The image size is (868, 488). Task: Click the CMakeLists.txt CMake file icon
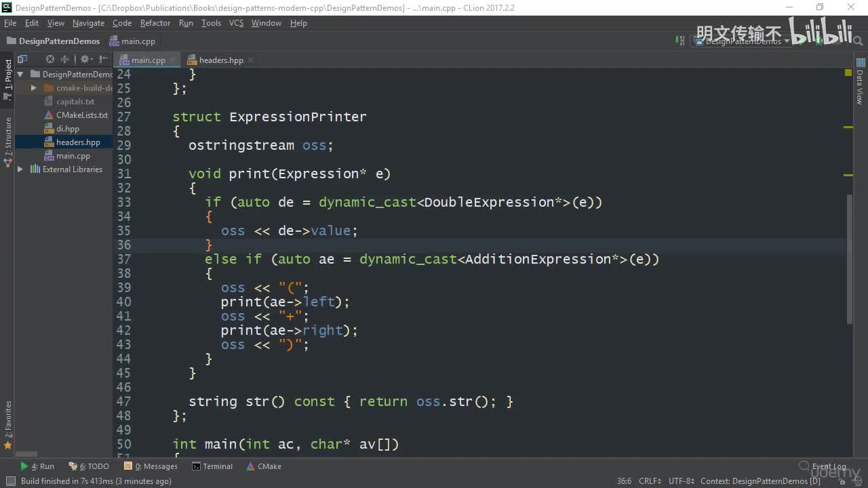49,115
